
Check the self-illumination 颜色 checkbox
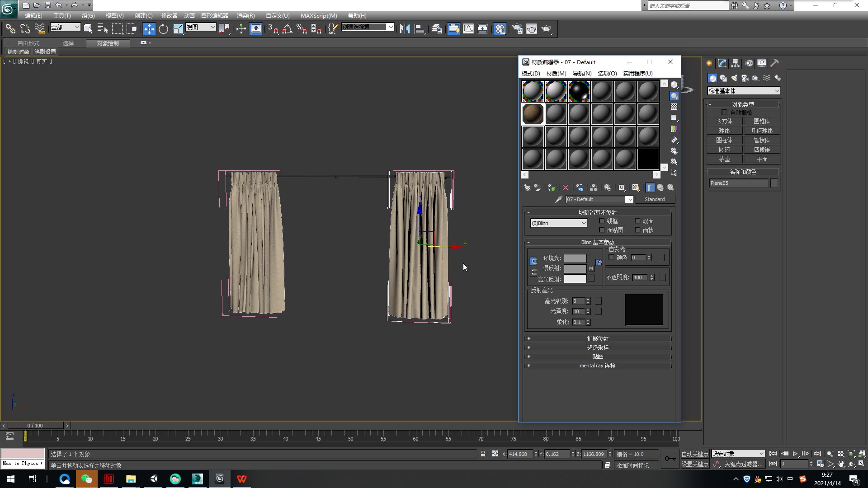611,258
